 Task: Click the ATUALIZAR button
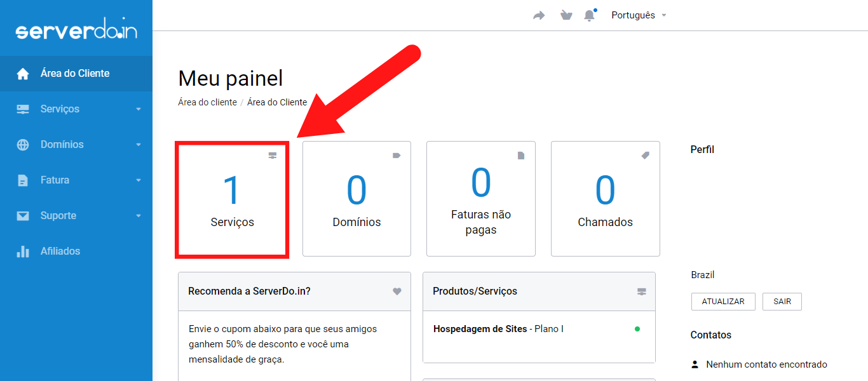click(x=722, y=302)
